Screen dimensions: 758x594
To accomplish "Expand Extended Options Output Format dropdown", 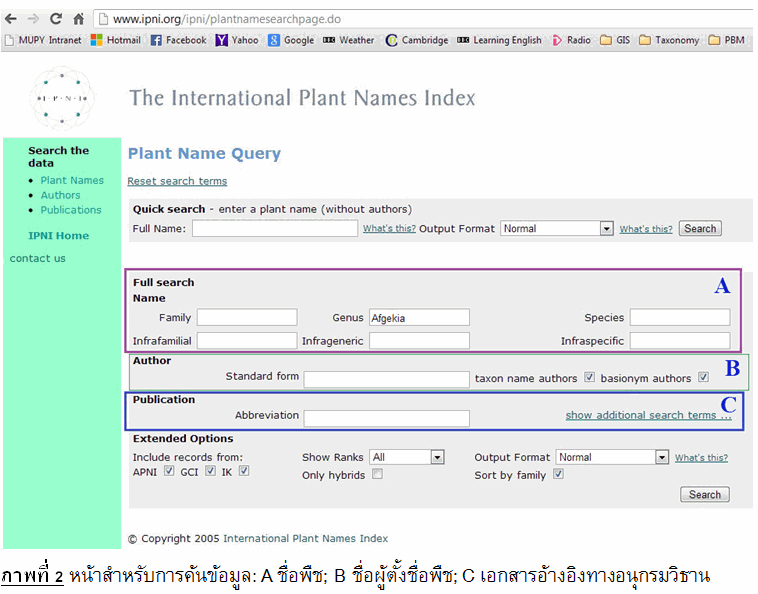I will pyautogui.click(x=611, y=457).
